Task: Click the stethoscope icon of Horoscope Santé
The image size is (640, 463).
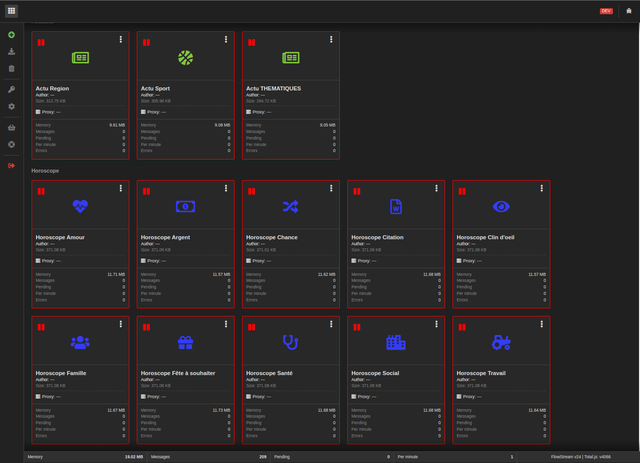Action: [291, 342]
